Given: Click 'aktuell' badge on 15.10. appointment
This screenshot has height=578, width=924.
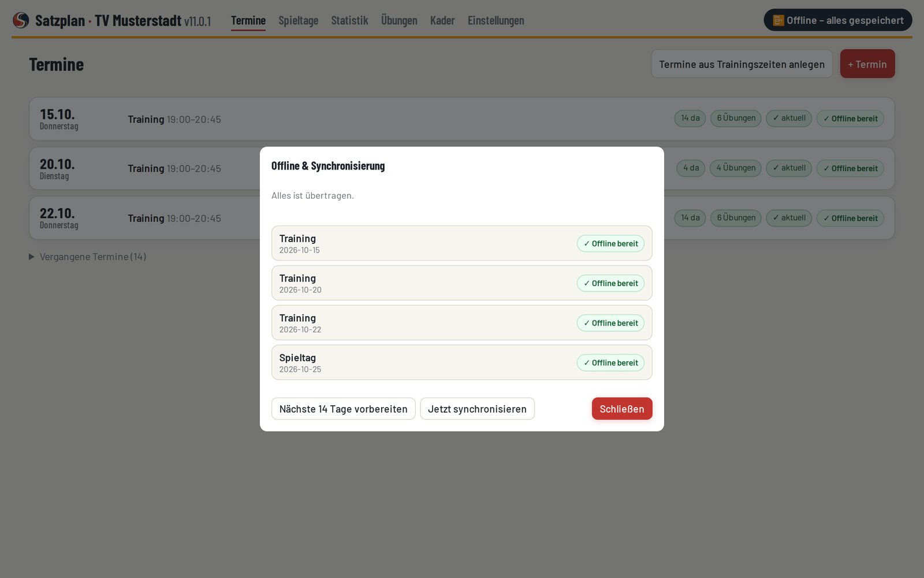Looking at the screenshot, I should (789, 118).
